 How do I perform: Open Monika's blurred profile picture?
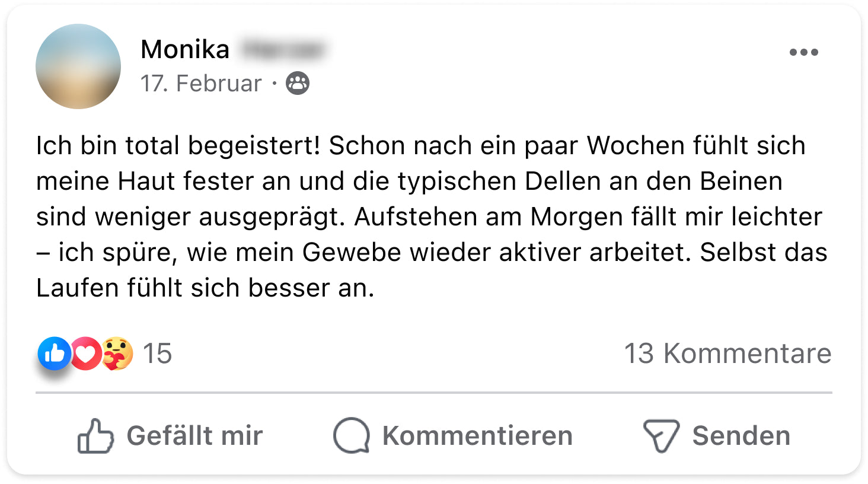(78, 66)
